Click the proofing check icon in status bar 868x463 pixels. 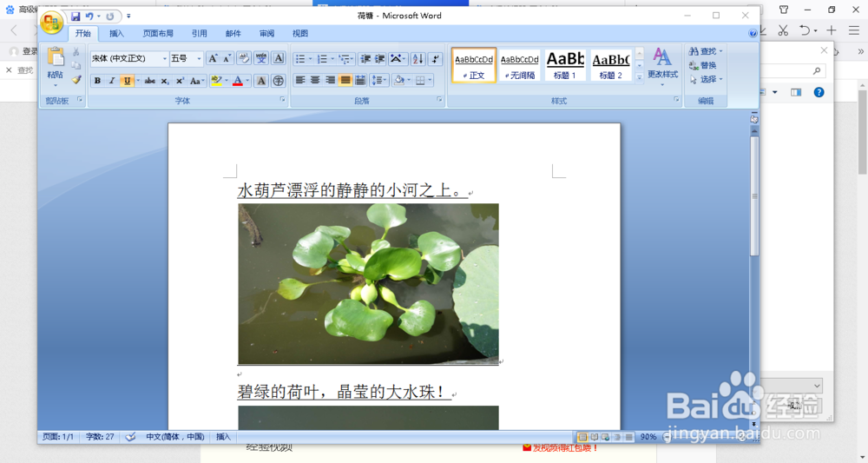130,437
